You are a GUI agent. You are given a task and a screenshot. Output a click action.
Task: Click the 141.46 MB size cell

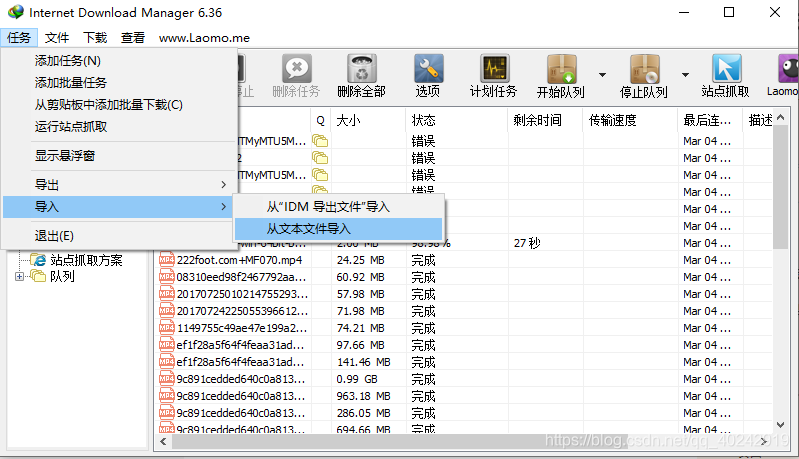363,362
